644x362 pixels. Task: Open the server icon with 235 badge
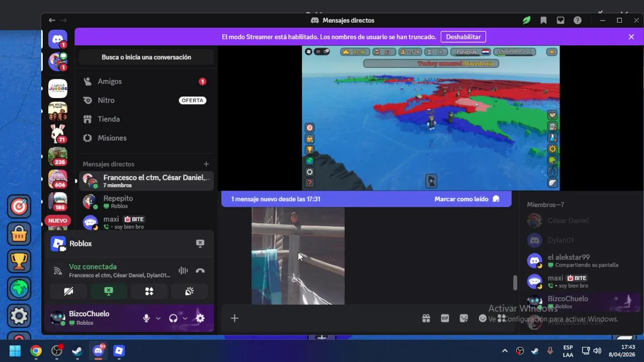[x=58, y=156]
